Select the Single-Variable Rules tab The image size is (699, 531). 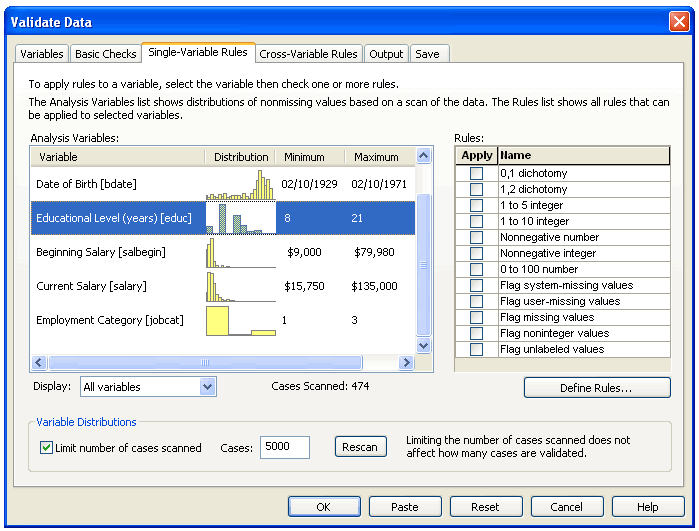tap(198, 52)
